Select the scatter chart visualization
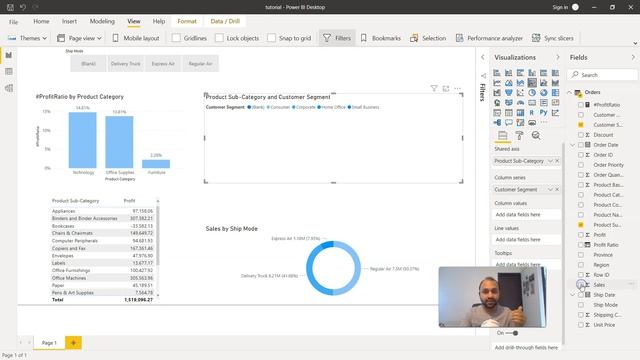This screenshot has width=640, height=360. coord(520,93)
